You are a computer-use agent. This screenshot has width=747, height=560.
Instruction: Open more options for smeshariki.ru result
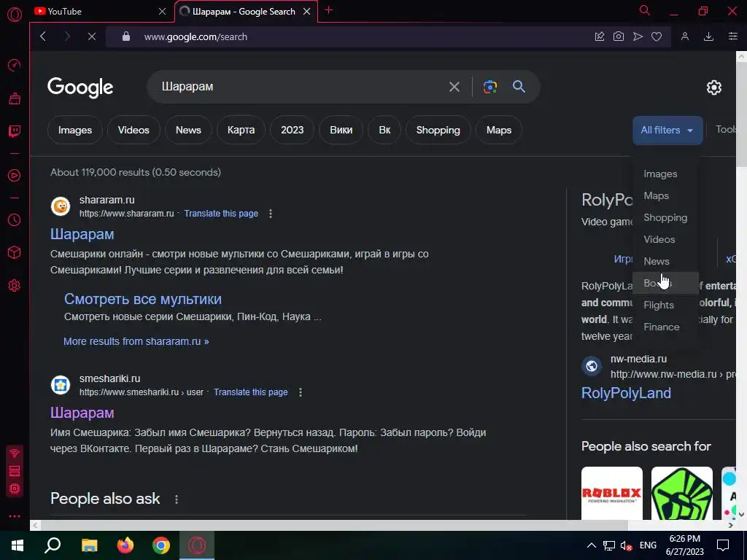point(300,392)
